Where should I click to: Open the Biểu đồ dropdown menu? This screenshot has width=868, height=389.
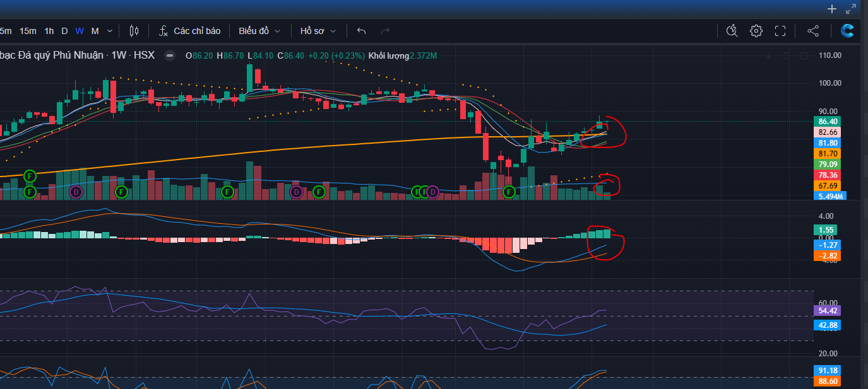pyautogui.click(x=259, y=31)
